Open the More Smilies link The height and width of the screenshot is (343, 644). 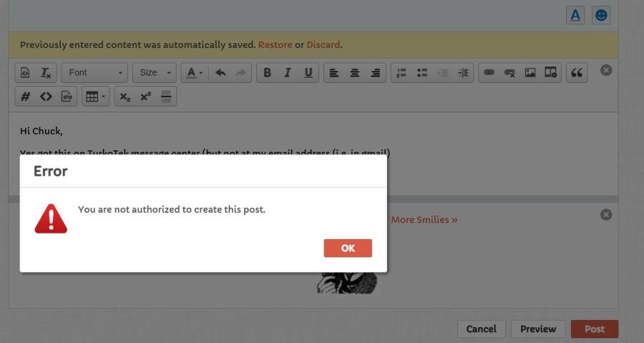point(424,220)
